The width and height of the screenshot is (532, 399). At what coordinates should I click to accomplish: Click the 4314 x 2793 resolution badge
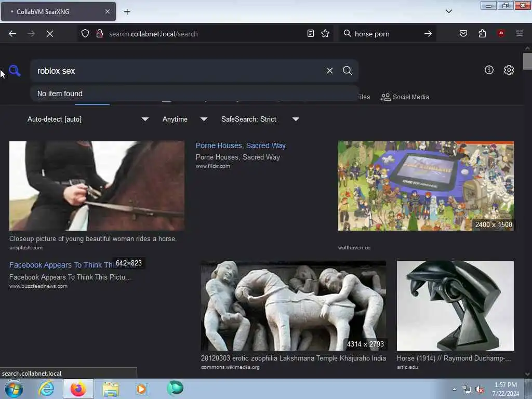365,344
